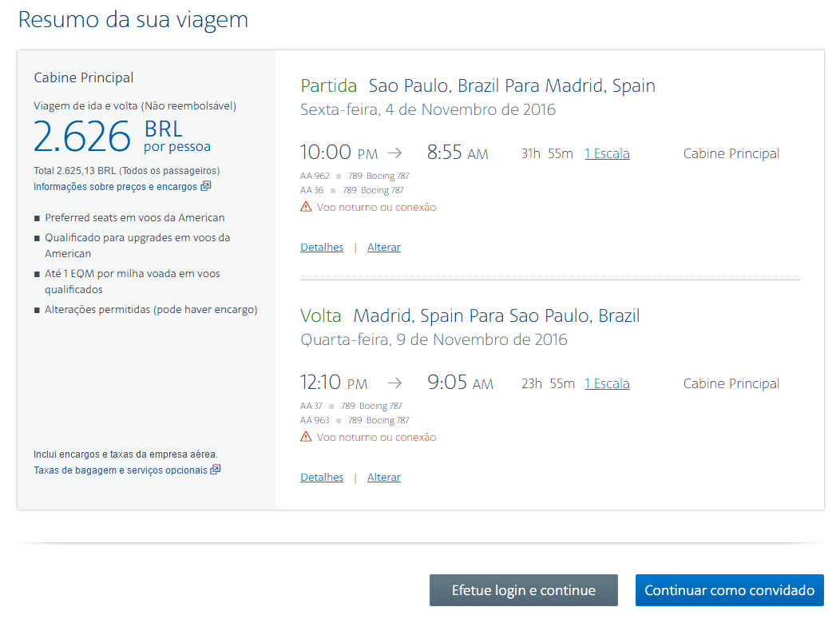Open external link icon beside preços e encargos

coord(206,186)
